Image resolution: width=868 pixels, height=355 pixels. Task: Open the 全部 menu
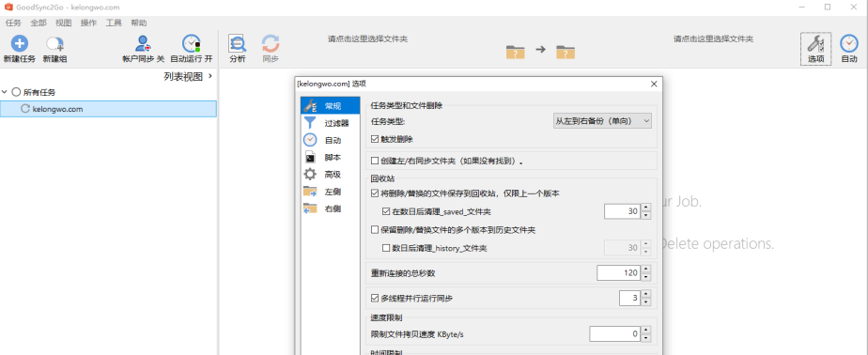coord(39,23)
